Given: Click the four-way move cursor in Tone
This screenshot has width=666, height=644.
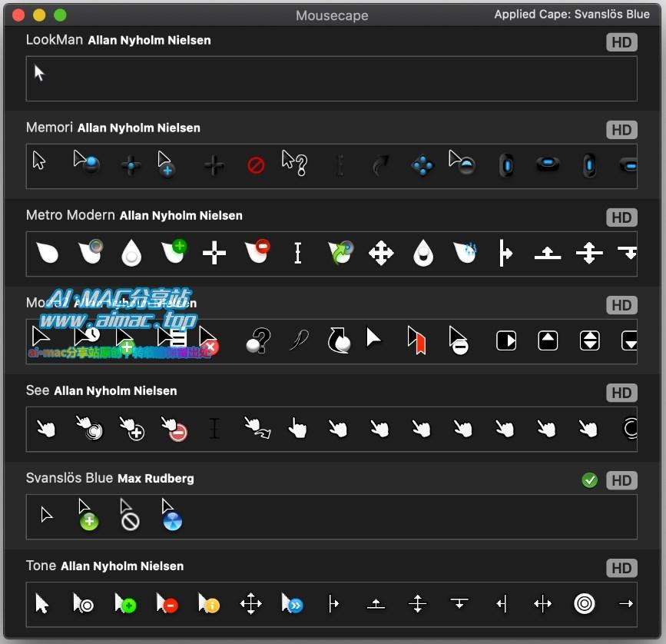Looking at the screenshot, I should click(250, 603).
